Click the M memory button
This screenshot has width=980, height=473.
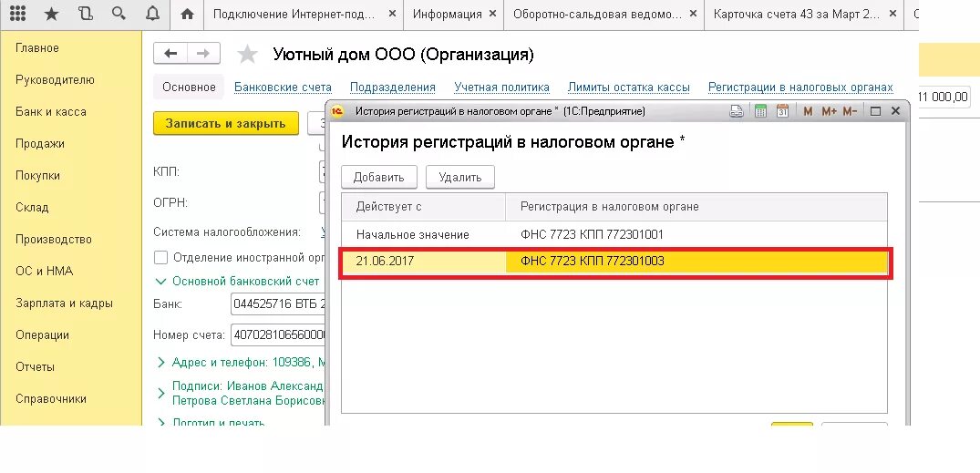[808, 111]
